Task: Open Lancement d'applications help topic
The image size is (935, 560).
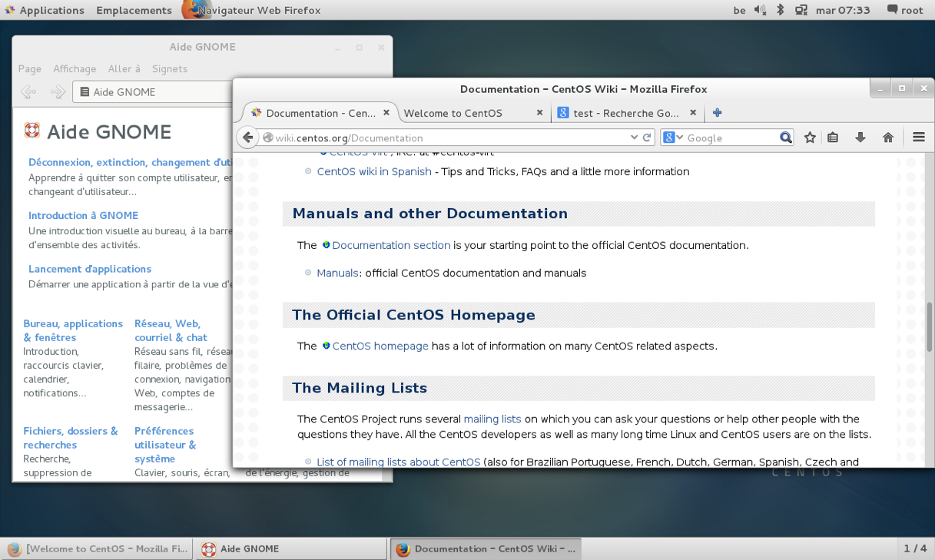Action: pos(90,269)
